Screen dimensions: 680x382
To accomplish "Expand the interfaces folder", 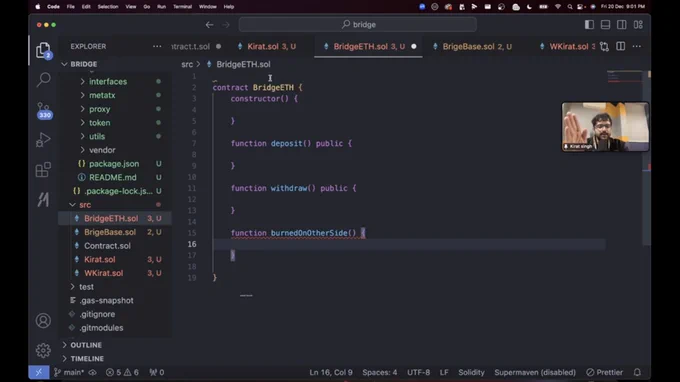I will pos(108,82).
